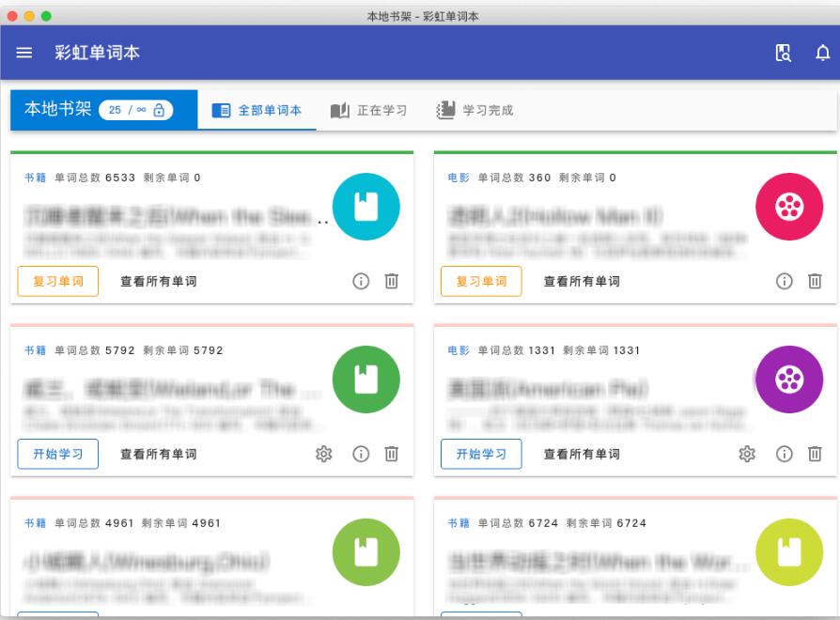Show info for the 1331-word movie card
The image size is (840, 620).
[x=784, y=454]
